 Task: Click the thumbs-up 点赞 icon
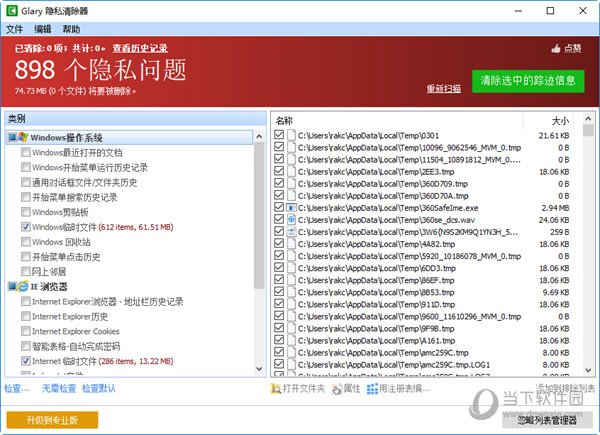pos(556,49)
